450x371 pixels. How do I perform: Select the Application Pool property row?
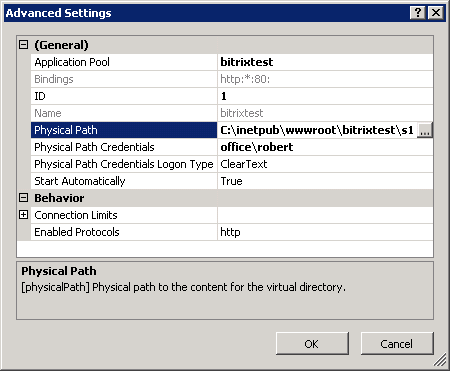[232, 62]
